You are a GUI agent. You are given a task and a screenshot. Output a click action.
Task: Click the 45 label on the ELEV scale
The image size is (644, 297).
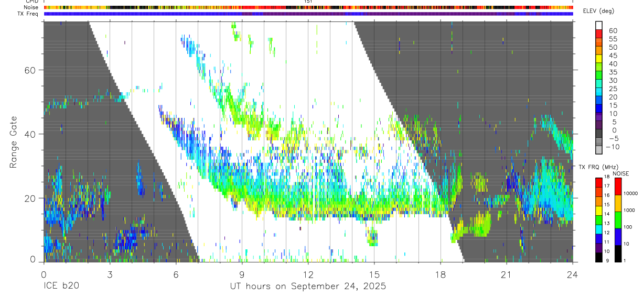tap(612, 56)
